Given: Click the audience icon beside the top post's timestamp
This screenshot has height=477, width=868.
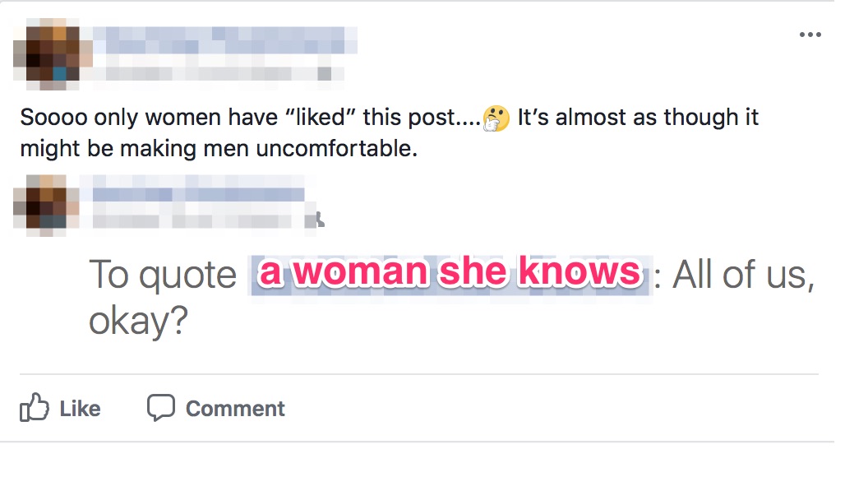Looking at the screenshot, I should 325,74.
